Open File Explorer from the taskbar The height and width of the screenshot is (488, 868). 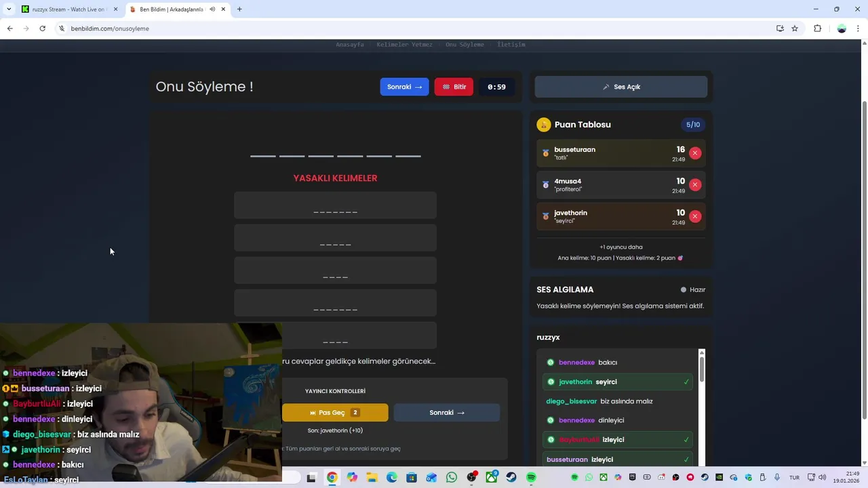[x=372, y=478]
